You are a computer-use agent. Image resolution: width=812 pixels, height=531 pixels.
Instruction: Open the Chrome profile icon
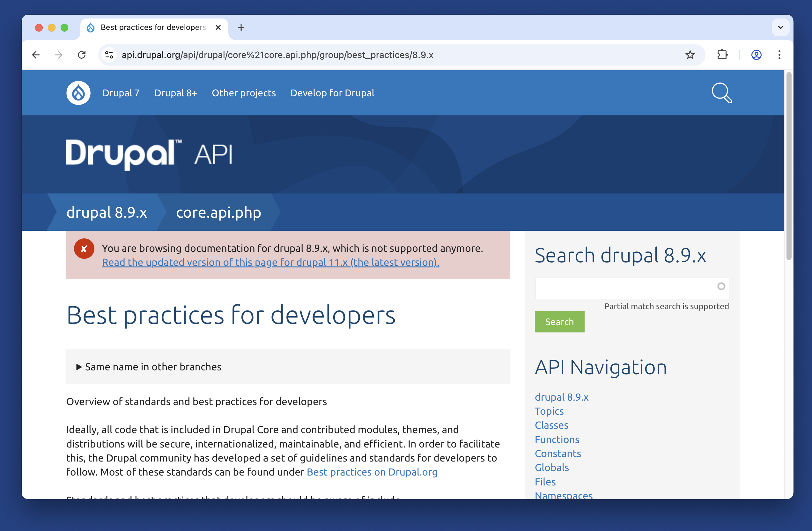pos(756,55)
